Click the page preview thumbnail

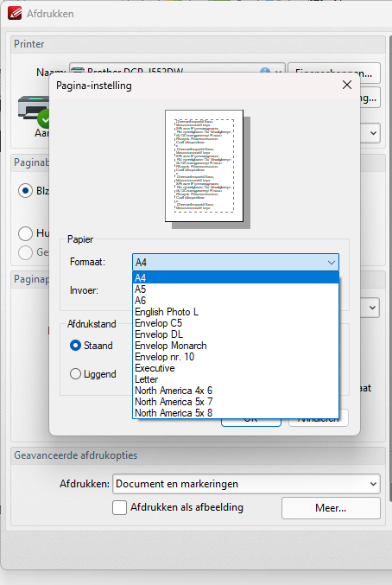(x=204, y=166)
